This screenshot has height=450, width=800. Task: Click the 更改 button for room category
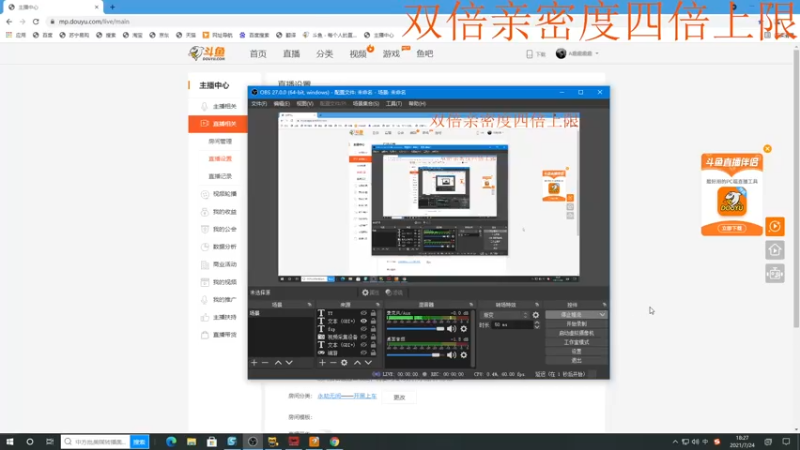coord(399,397)
